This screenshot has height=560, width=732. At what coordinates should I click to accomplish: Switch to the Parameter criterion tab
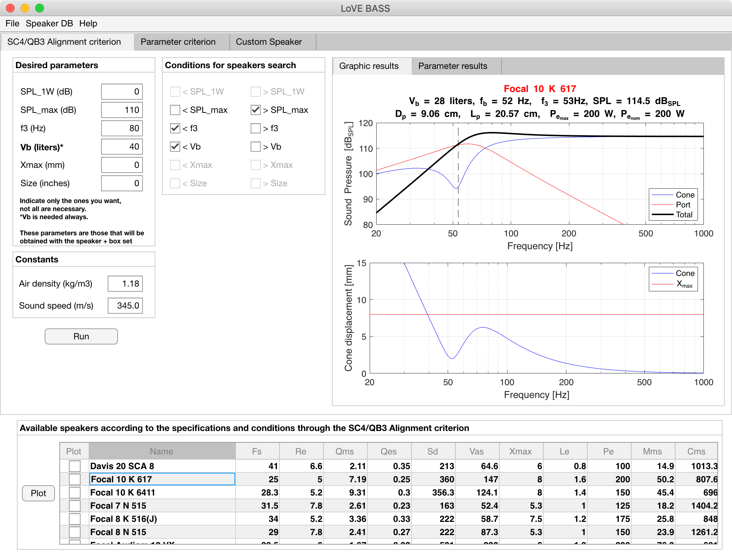point(178,42)
